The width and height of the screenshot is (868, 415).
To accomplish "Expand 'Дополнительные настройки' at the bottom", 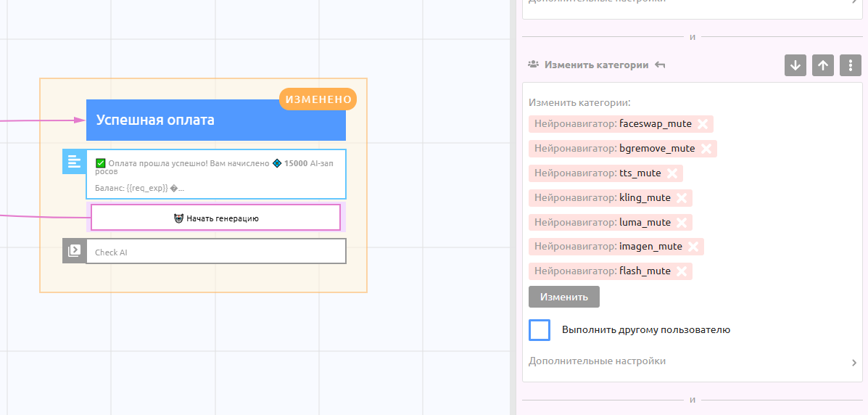I will [693, 361].
